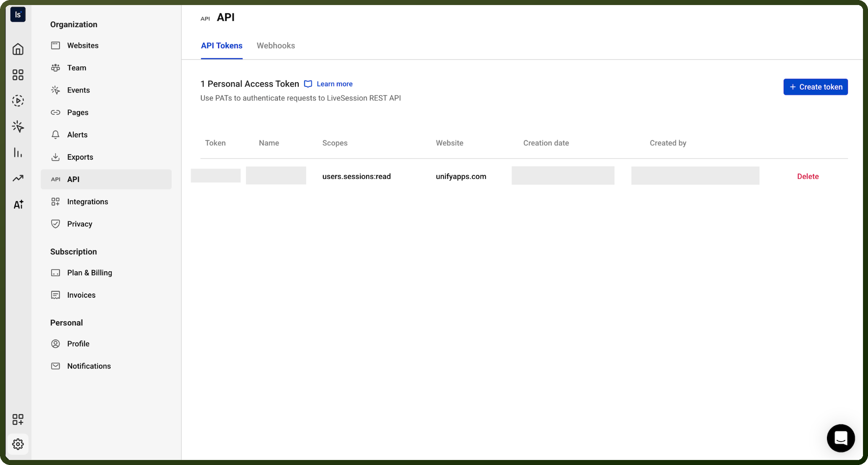Click the Created by column header

tap(668, 143)
